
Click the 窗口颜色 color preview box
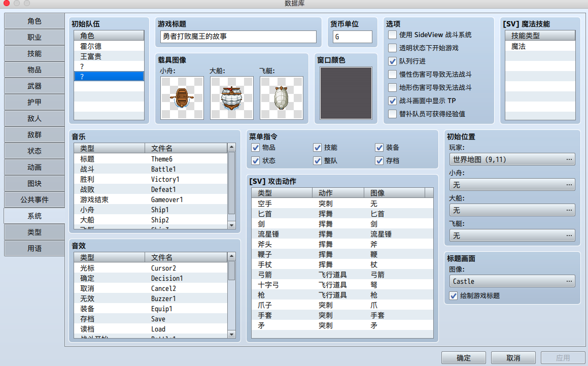345,93
